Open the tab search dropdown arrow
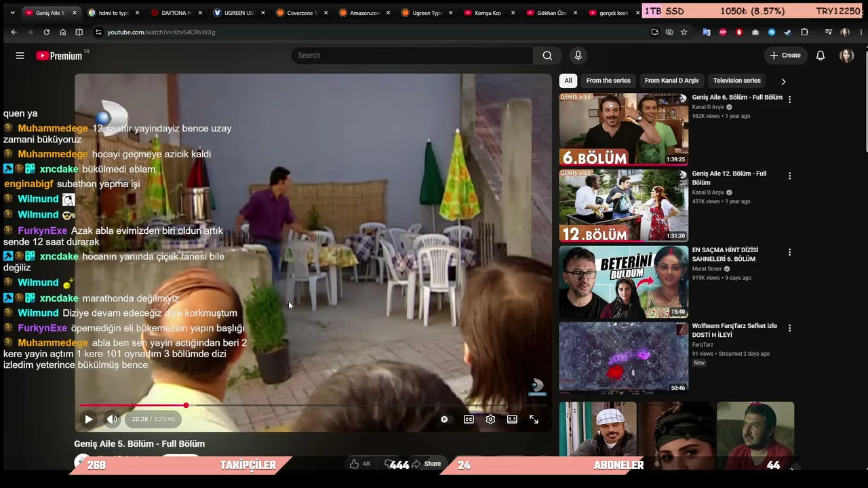Viewport: 868px width, 488px height. (12, 13)
